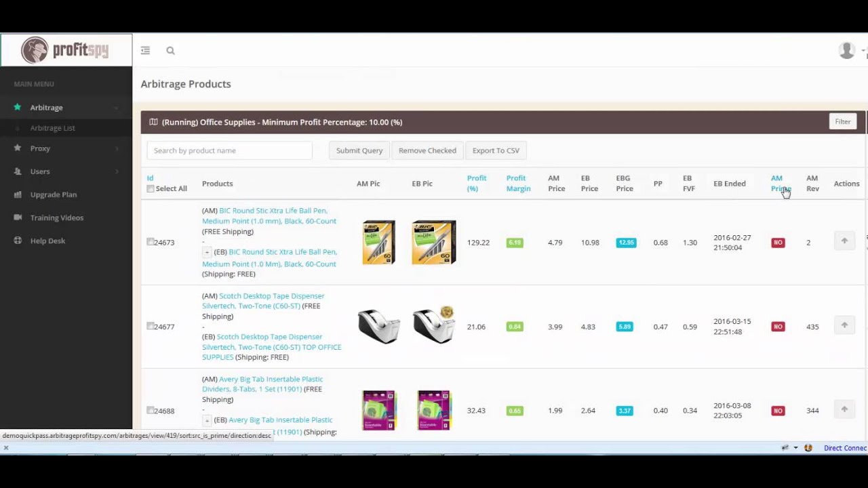The height and width of the screenshot is (488, 868).
Task: Click the Export To CSV button
Action: [x=496, y=150]
